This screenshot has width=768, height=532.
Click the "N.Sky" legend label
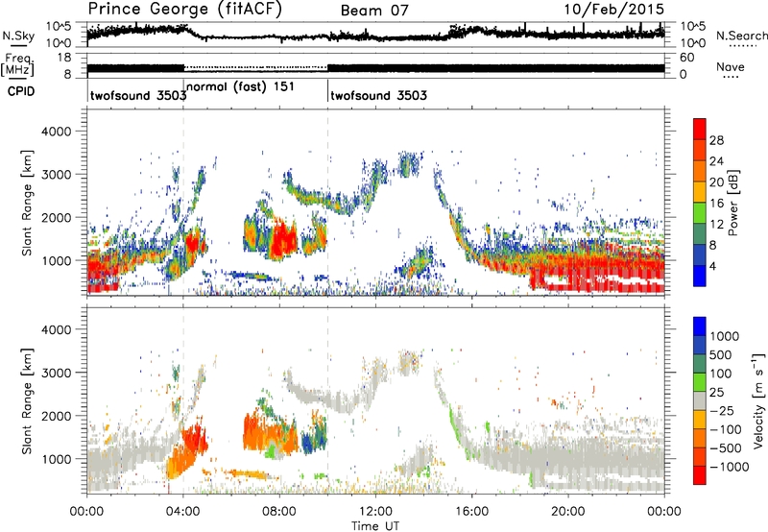click(18, 36)
